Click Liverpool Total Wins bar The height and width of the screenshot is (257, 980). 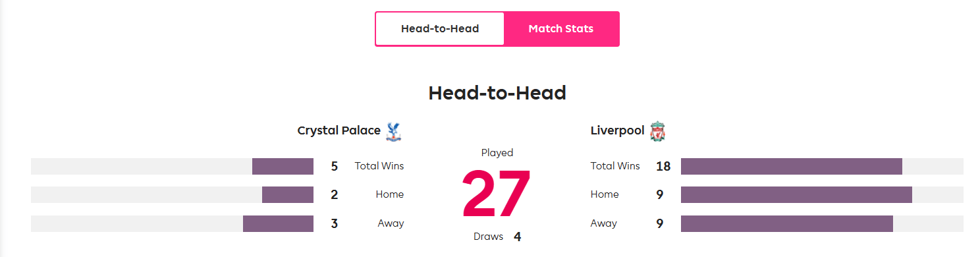(822, 166)
